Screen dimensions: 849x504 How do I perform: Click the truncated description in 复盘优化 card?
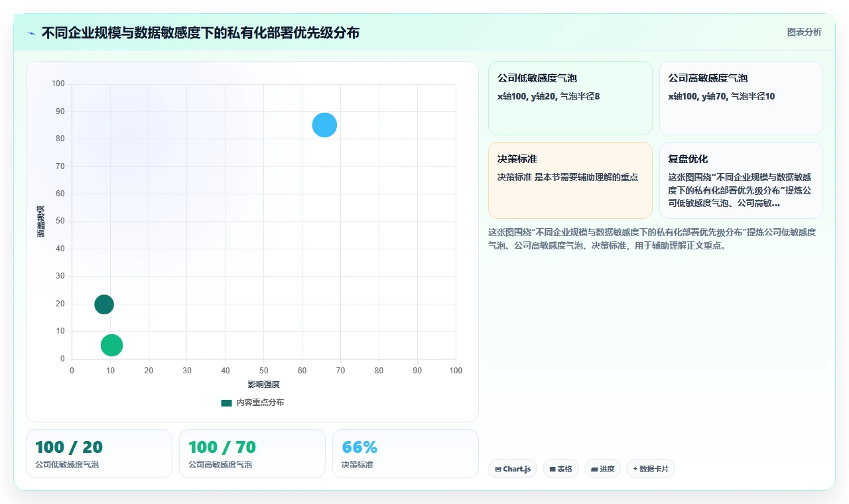tap(740, 190)
